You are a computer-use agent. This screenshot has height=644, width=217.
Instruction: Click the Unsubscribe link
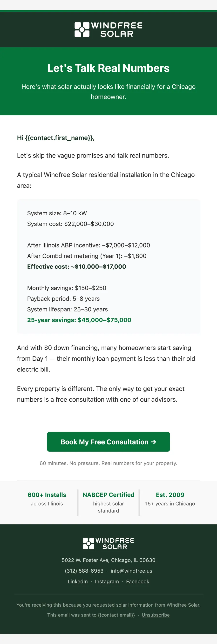coord(156,615)
